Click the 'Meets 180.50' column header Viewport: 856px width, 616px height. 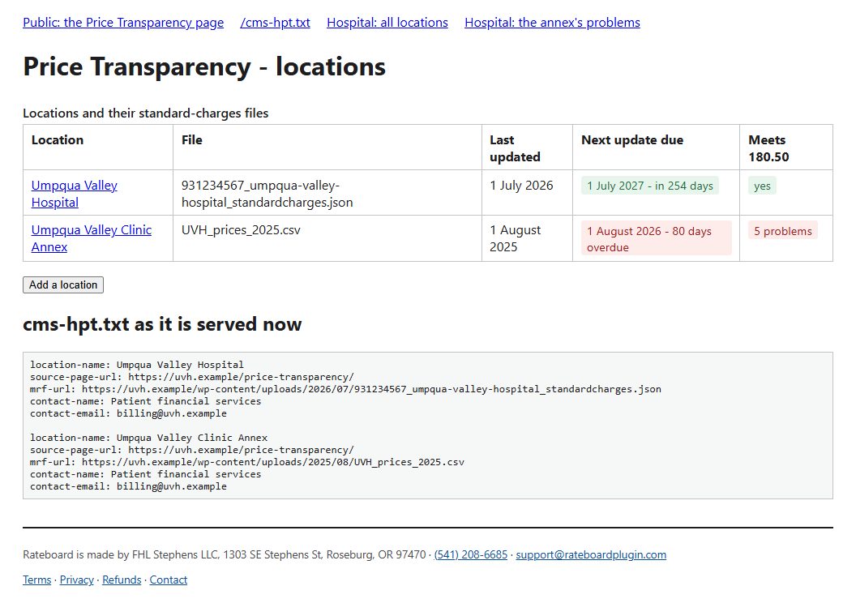pos(786,148)
